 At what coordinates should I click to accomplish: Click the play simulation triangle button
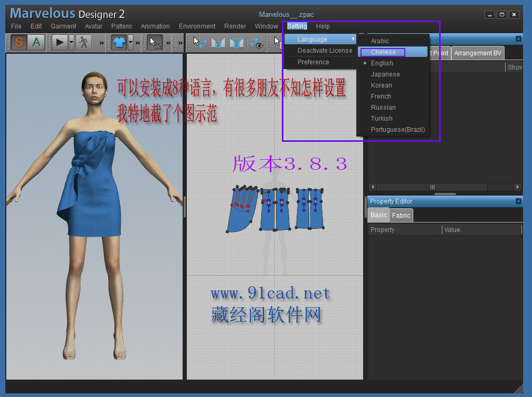(x=60, y=42)
